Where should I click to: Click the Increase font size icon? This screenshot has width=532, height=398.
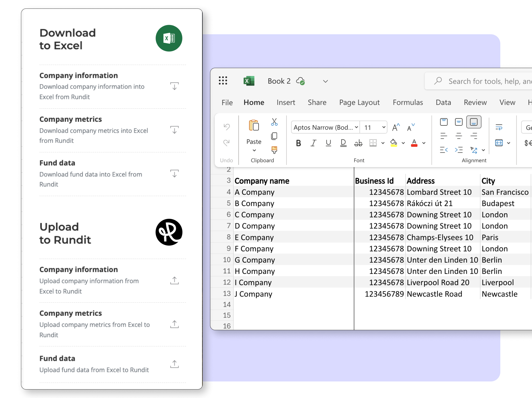tap(396, 127)
